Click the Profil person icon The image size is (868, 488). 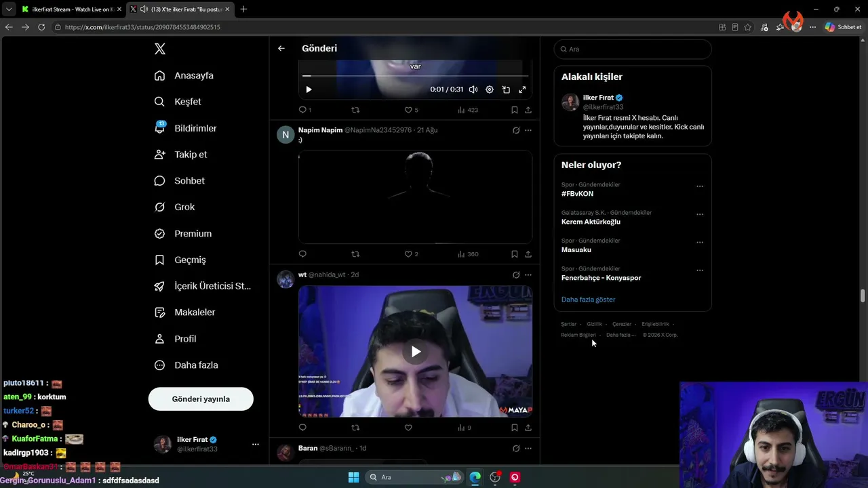(159, 339)
